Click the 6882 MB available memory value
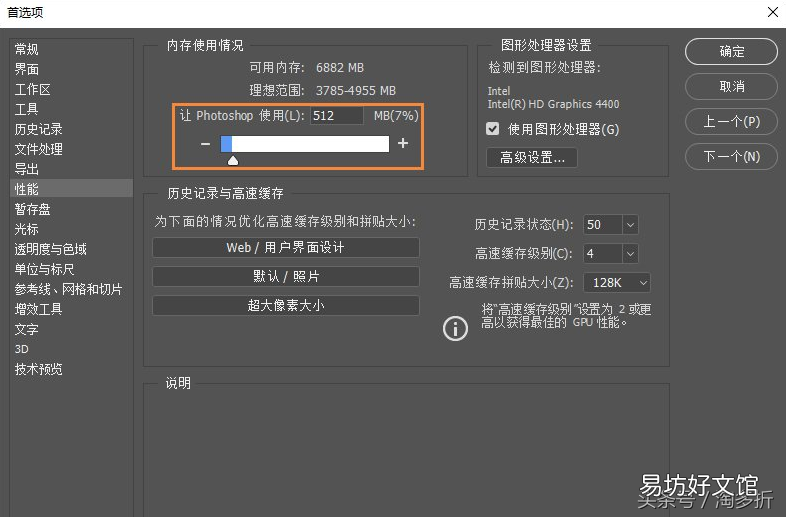 point(340,68)
